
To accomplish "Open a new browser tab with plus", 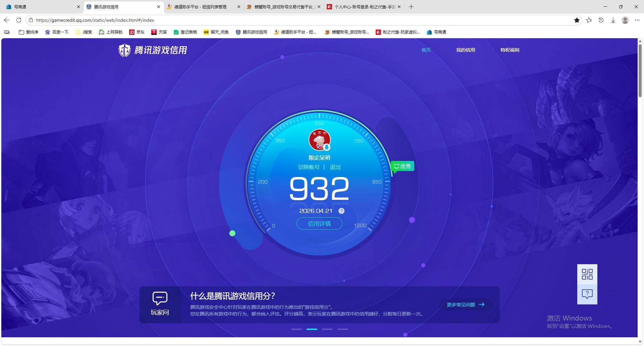I will tap(411, 7).
